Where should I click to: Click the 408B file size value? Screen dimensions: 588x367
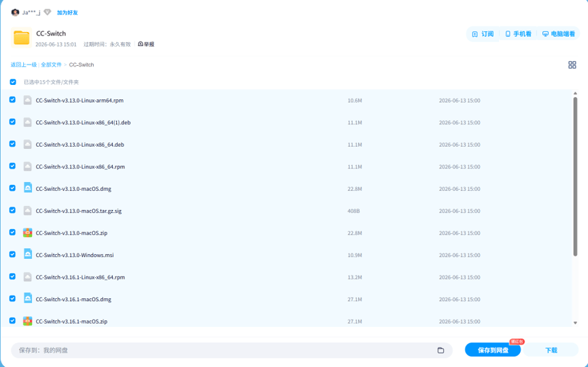[x=353, y=211]
